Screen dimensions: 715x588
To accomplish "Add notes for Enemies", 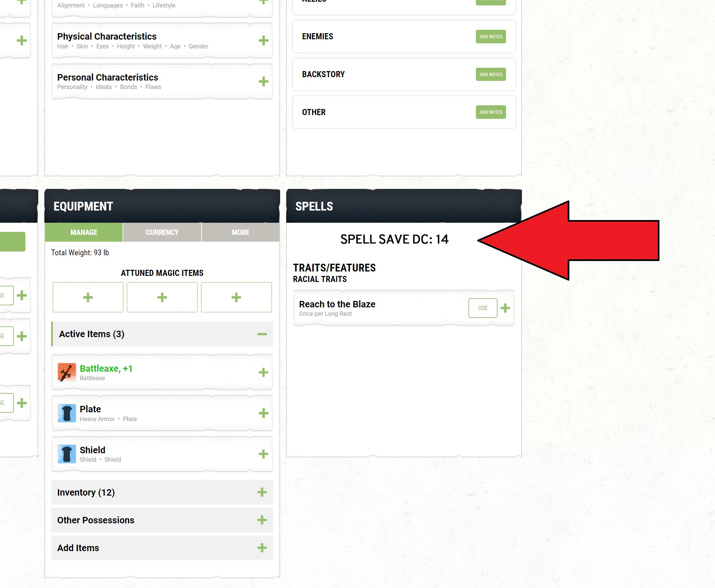I will [490, 37].
